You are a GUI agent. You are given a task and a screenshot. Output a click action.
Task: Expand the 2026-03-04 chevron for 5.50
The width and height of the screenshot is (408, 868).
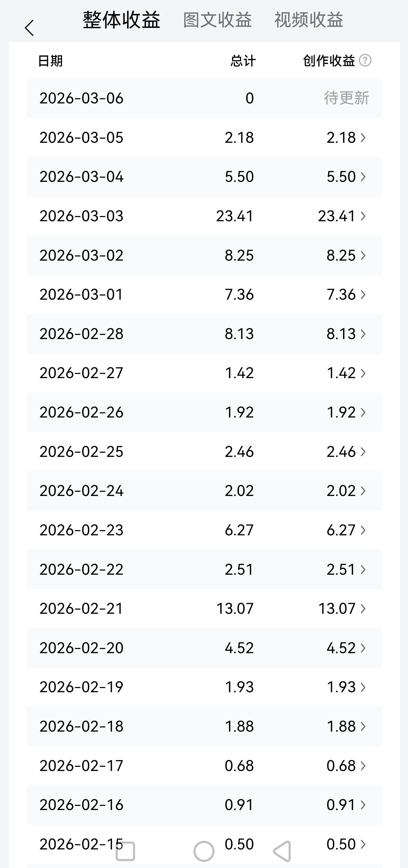tap(363, 176)
